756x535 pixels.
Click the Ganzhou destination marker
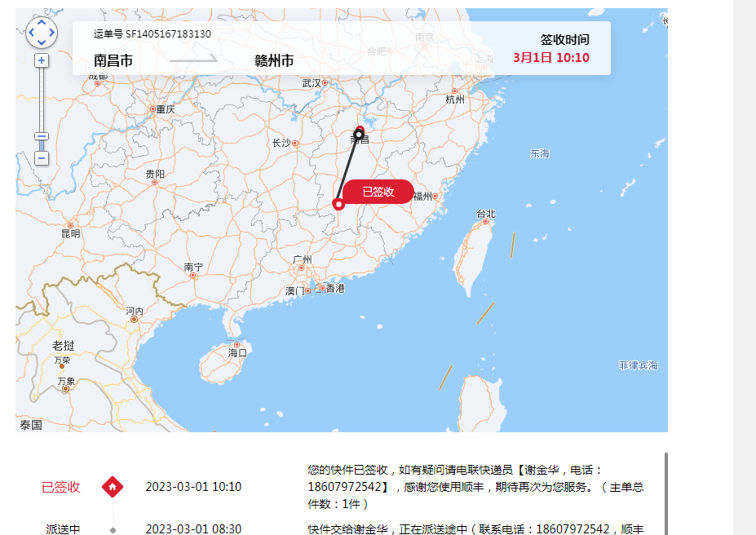[338, 205]
